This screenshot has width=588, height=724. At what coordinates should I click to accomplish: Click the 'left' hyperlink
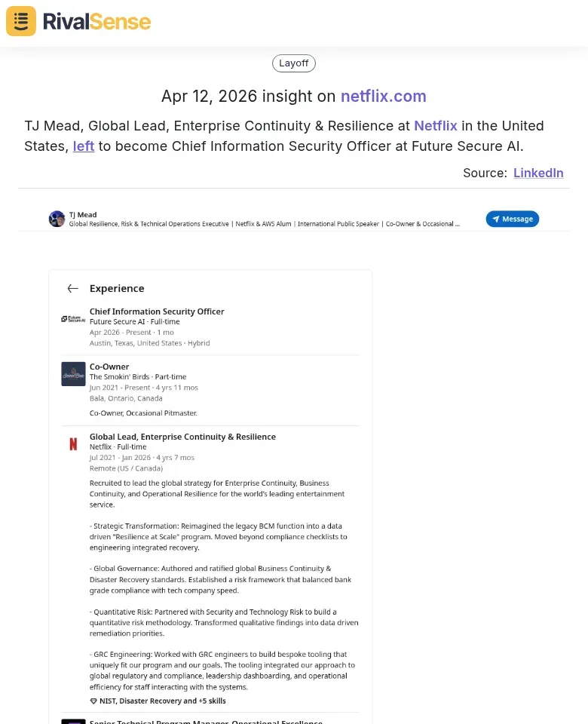click(84, 146)
